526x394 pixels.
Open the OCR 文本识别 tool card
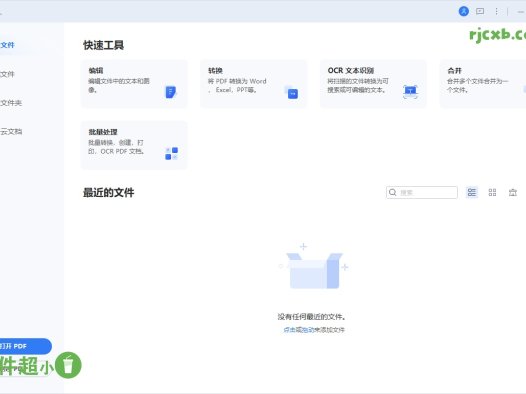[373, 84]
